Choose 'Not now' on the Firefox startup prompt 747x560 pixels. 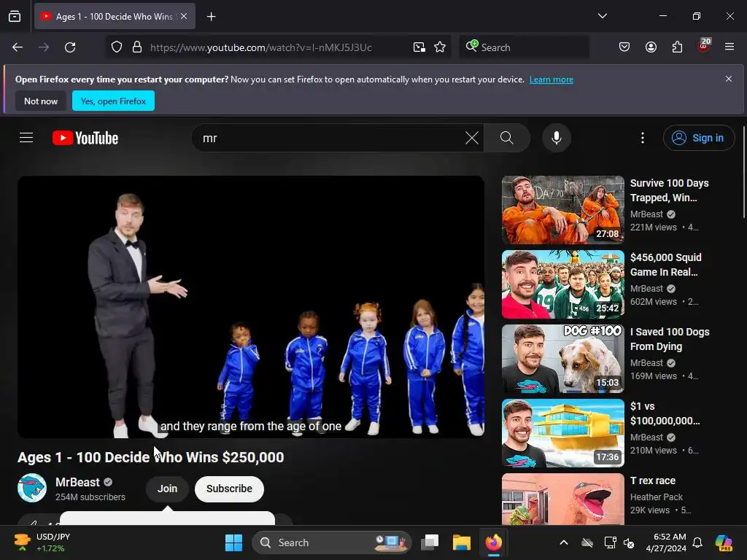[41, 101]
